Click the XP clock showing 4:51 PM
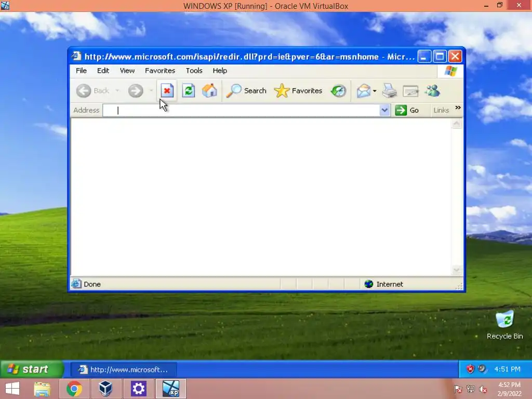532x399 pixels. tap(507, 369)
